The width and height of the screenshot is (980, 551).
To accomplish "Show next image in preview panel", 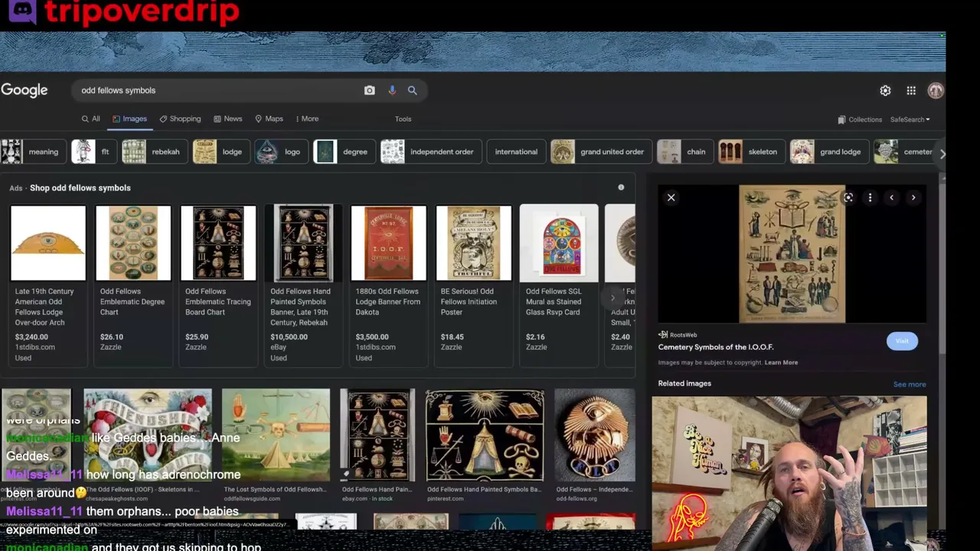I will click(913, 197).
